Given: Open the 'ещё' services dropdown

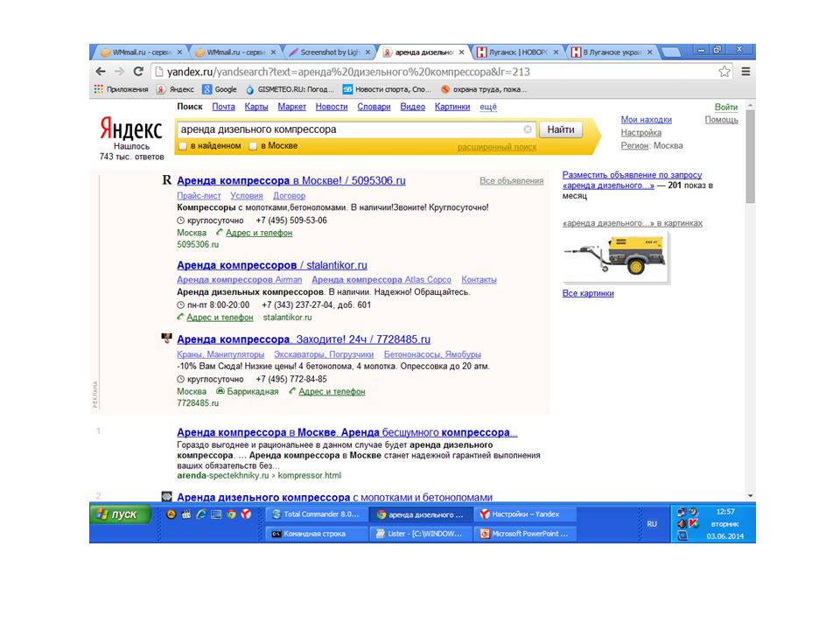Looking at the screenshot, I should coord(488,107).
